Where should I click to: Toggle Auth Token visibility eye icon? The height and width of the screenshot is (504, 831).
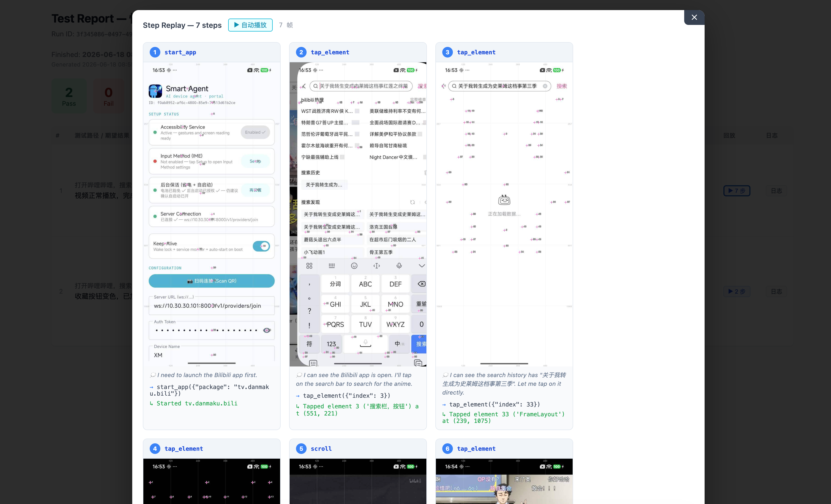[x=267, y=330]
